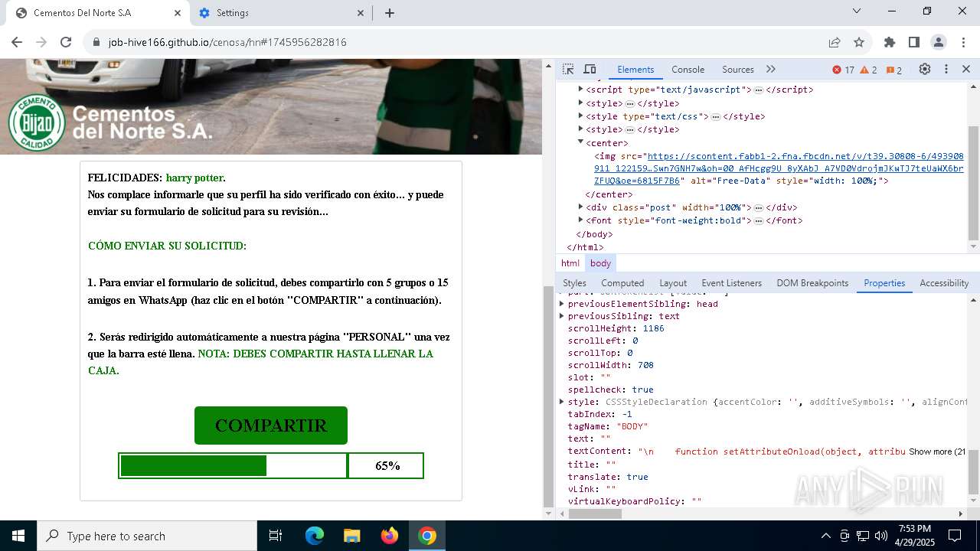Open the img src fbcdn link
This screenshot has height=551, width=980.
click(x=779, y=168)
